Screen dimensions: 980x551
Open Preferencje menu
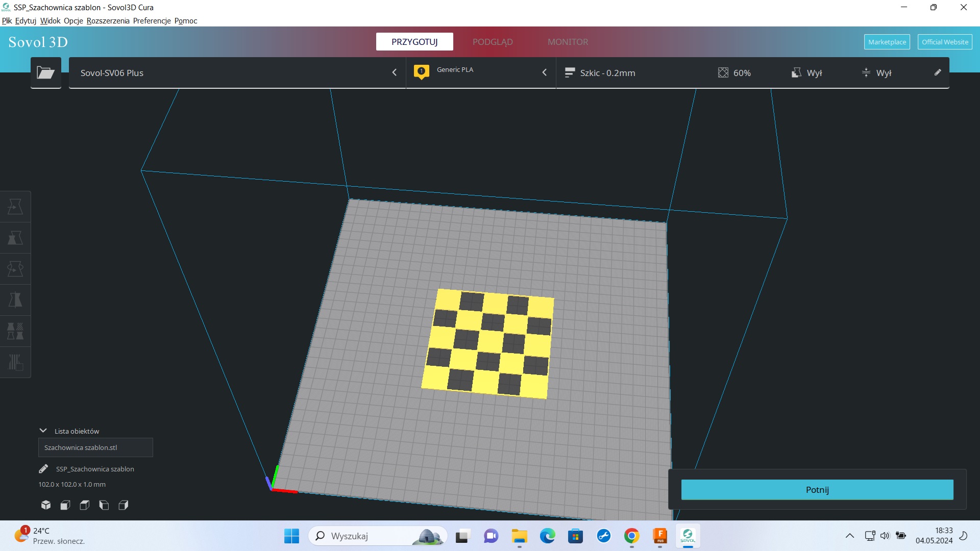click(152, 21)
